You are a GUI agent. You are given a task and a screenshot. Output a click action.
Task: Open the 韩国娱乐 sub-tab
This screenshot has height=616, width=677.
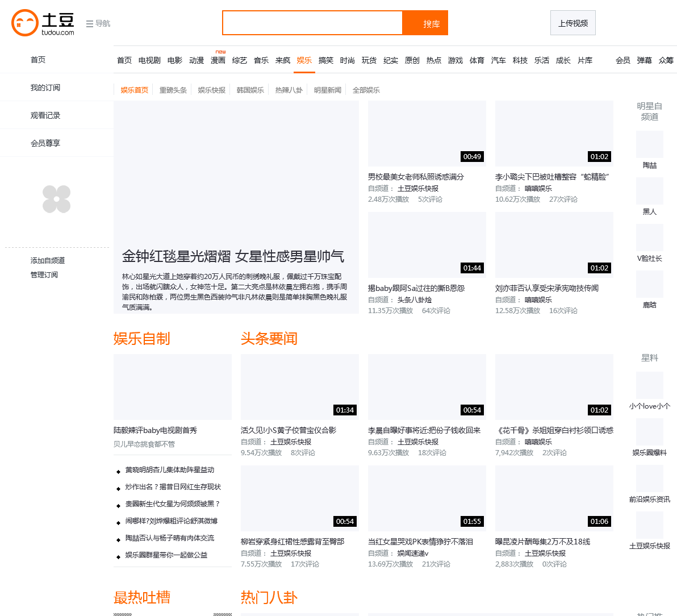click(250, 90)
